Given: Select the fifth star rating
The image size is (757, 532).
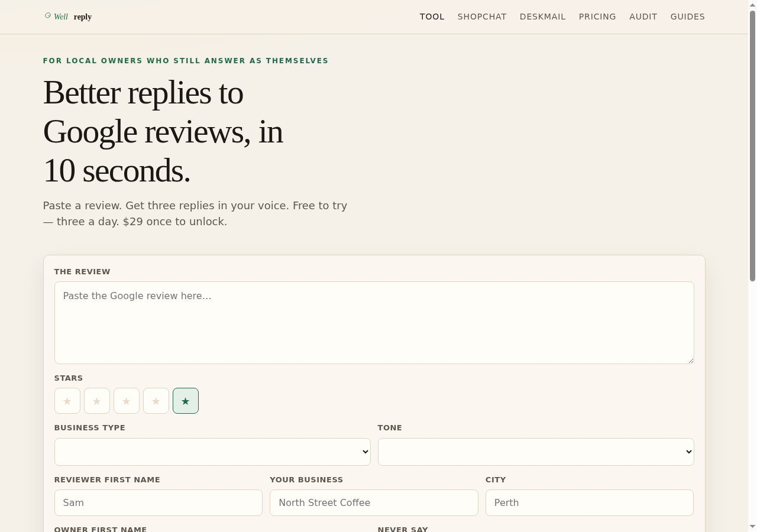Looking at the screenshot, I should [186, 401].
